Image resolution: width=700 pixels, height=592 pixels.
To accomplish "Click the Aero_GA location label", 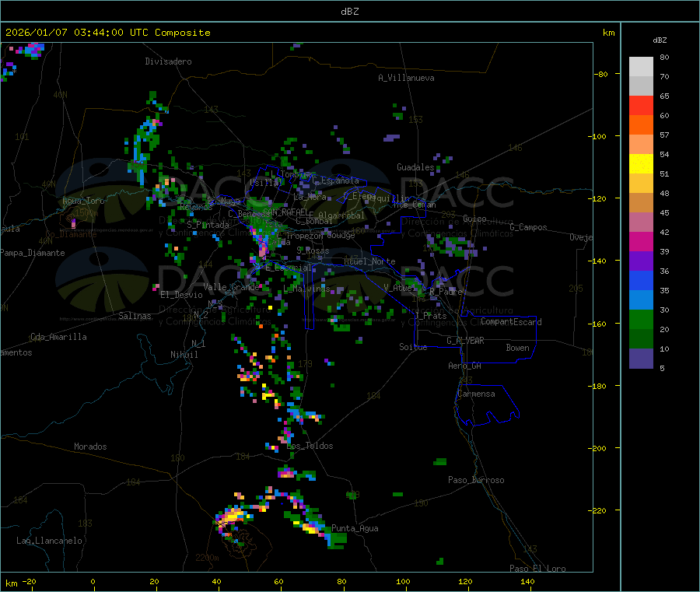I will click(x=465, y=366).
